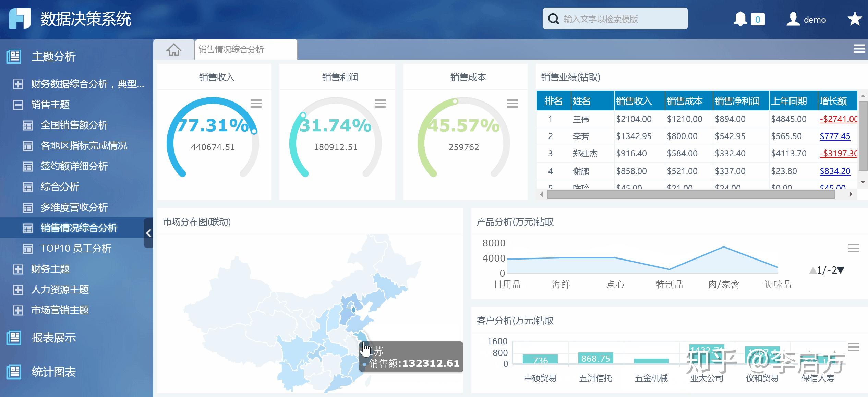Click the notification count badge
This screenshot has height=397, width=868.
click(x=758, y=20)
